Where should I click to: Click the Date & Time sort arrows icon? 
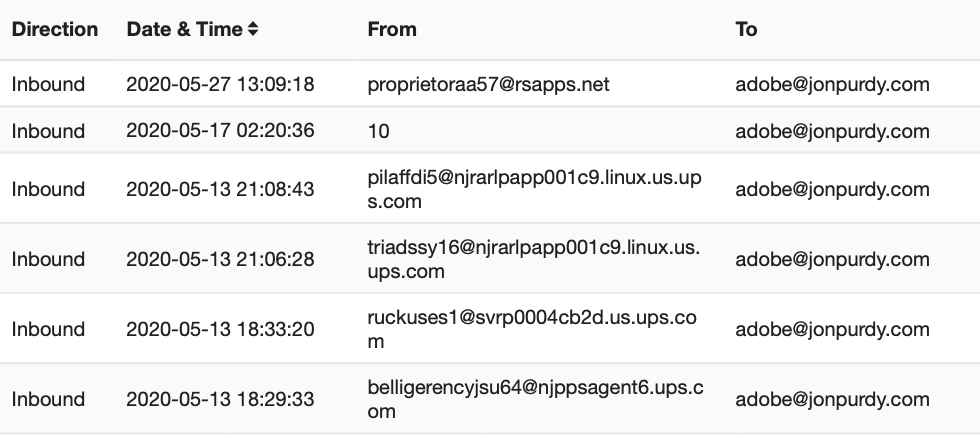253,30
